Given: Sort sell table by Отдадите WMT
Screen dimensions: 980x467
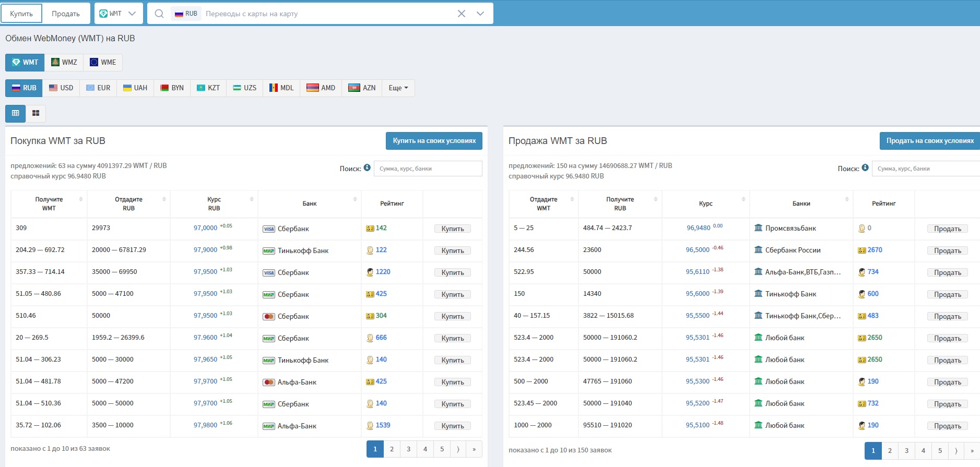Looking at the screenshot, I should (x=544, y=203).
